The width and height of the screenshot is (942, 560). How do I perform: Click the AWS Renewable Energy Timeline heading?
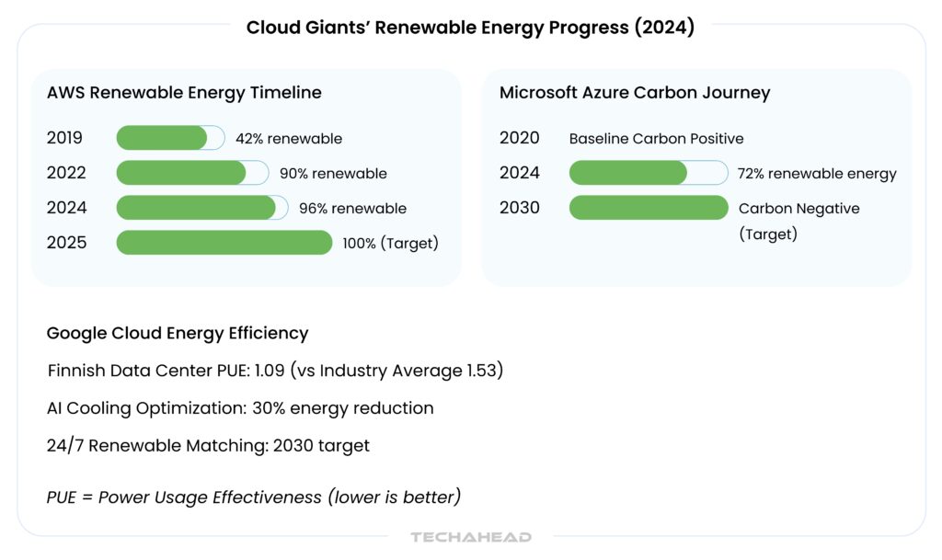pyautogui.click(x=184, y=93)
